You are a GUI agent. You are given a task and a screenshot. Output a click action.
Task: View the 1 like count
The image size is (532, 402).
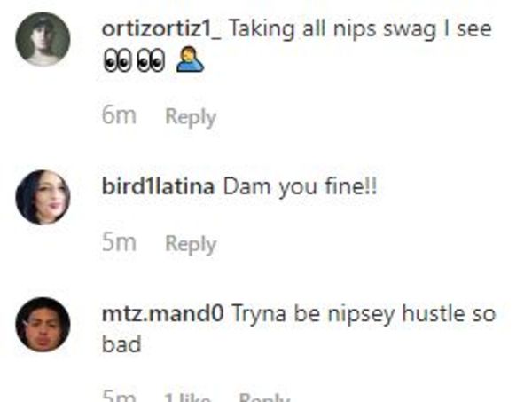pyautogui.click(x=187, y=398)
